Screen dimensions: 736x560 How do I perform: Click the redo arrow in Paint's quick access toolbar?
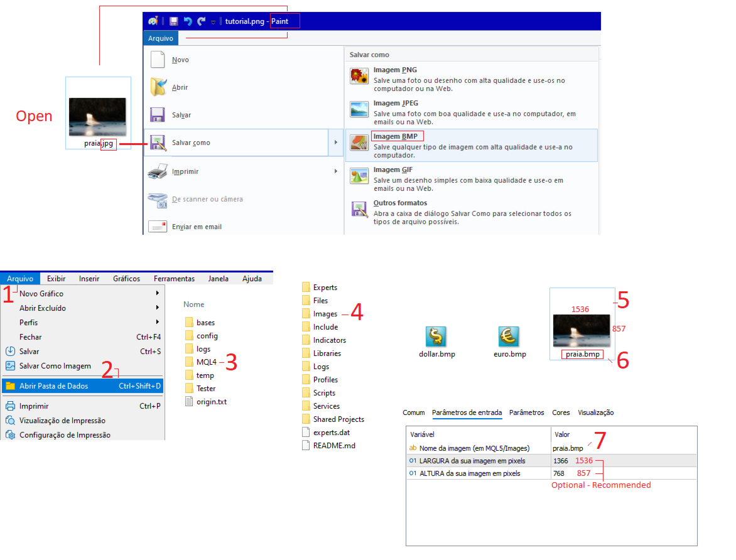pyautogui.click(x=202, y=21)
